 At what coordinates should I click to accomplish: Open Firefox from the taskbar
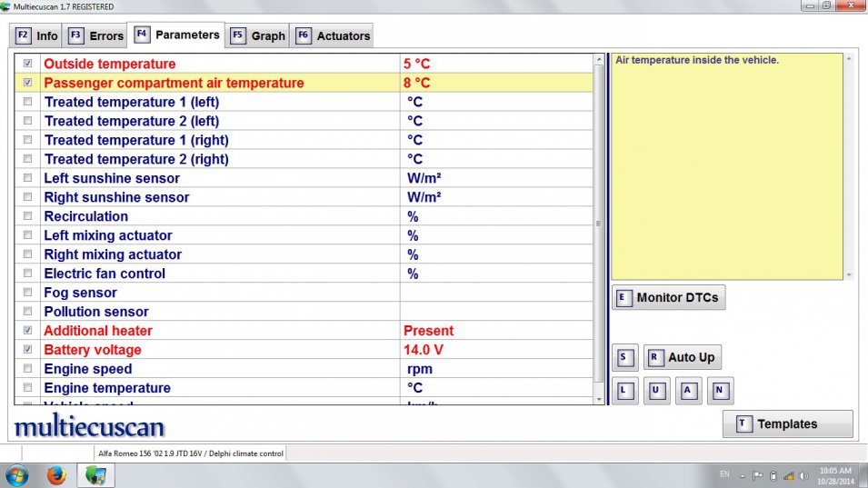56,474
